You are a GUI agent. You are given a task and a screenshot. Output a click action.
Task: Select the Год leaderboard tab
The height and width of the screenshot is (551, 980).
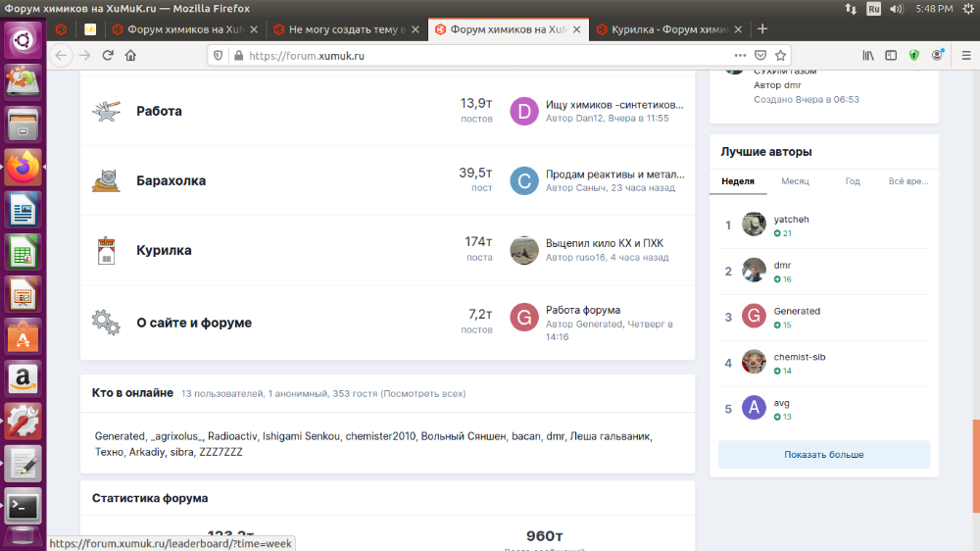tap(853, 181)
